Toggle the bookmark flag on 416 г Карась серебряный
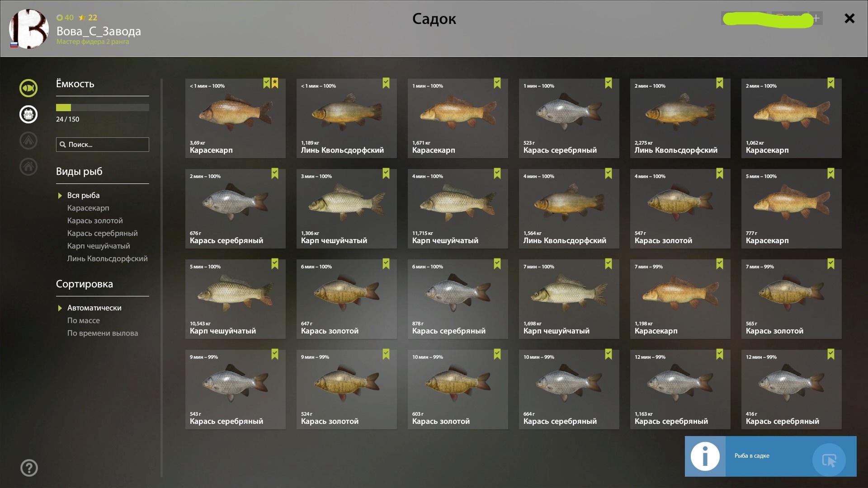The height and width of the screenshot is (488, 868). tap(831, 354)
